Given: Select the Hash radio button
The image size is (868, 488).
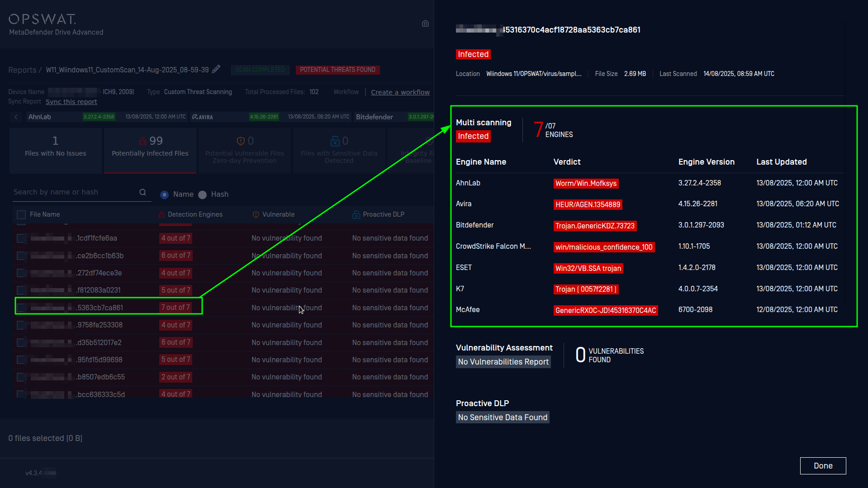Looking at the screenshot, I should tap(202, 194).
